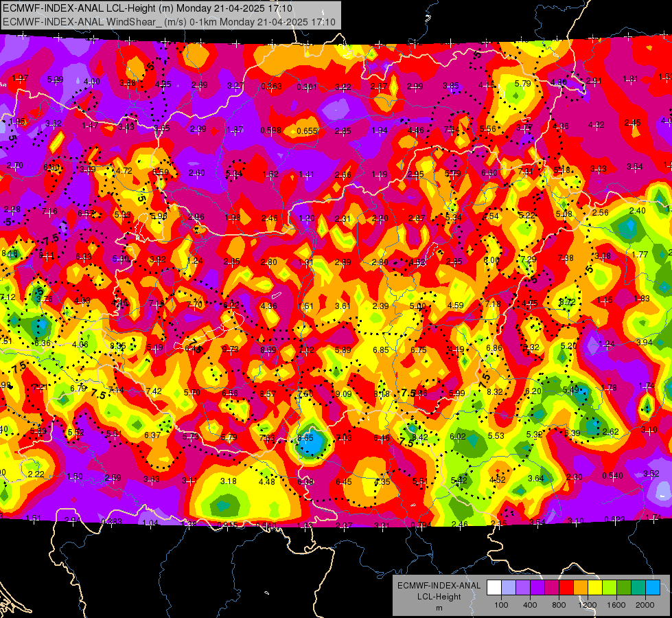The height and width of the screenshot is (618, 672).
Task: Select the dark green legend swatch
Action: click(x=623, y=588)
